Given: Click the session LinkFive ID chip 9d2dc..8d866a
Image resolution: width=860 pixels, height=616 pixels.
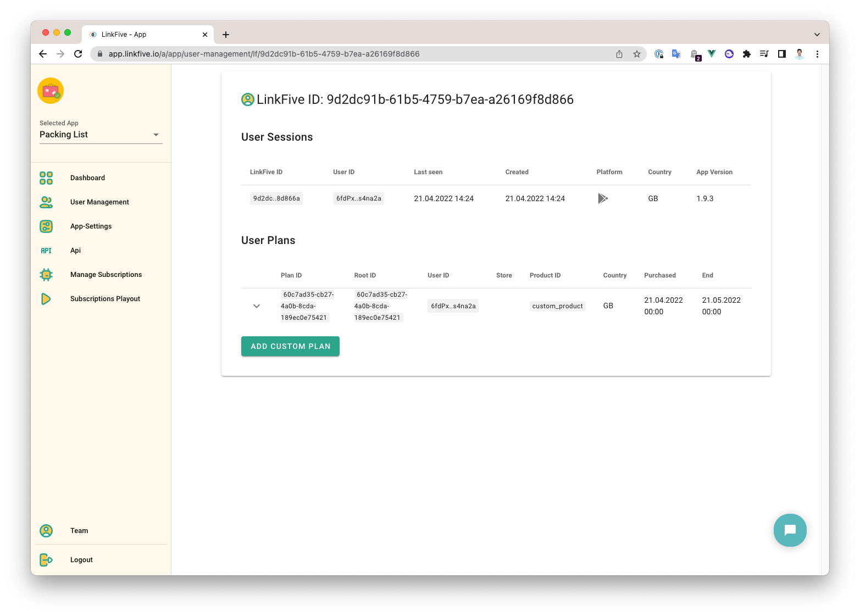Looking at the screenshot, I should coord(276,198).
